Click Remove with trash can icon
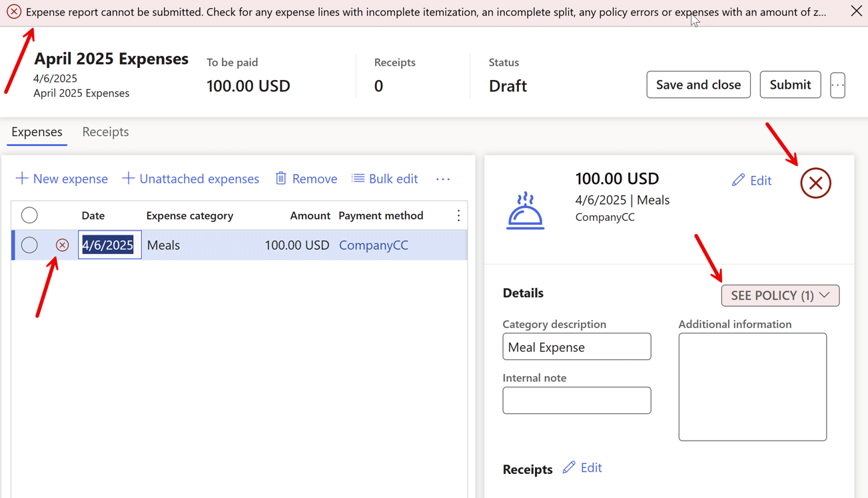This screenshot has height=498, width=868. 306,179
